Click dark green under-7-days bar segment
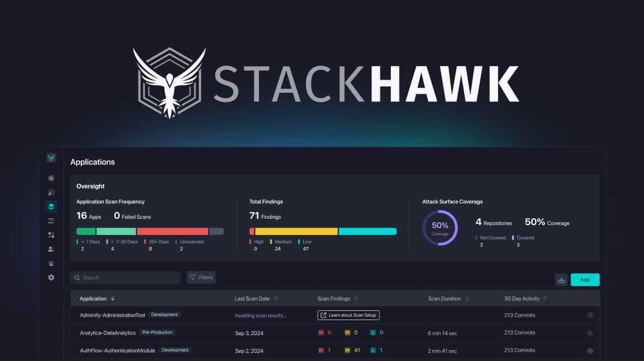The image size is (644, 361). coord(86,231)
